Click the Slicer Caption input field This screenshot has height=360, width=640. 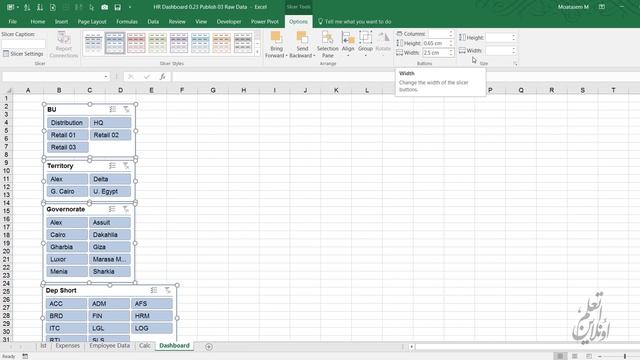(x=23, y=44)
